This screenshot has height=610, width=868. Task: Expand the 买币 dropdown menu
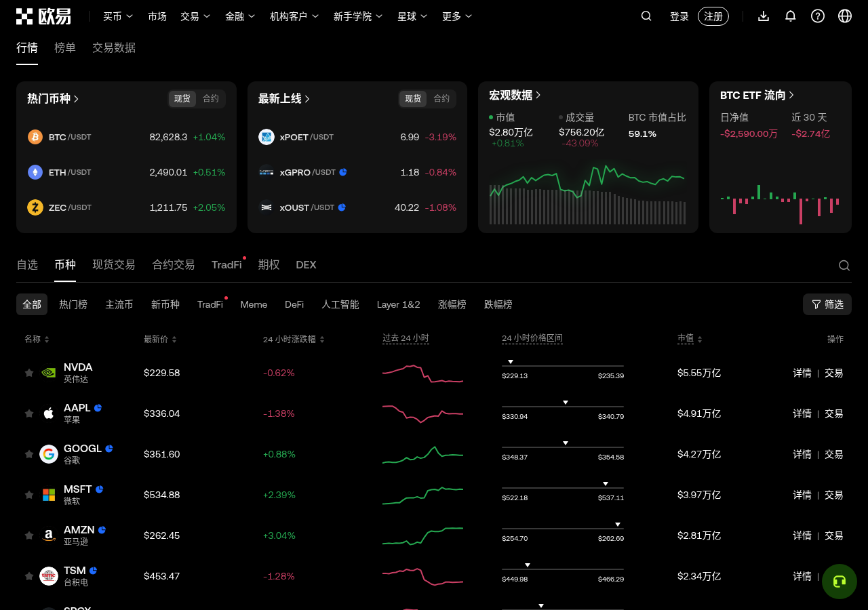(x=118, y=16)
